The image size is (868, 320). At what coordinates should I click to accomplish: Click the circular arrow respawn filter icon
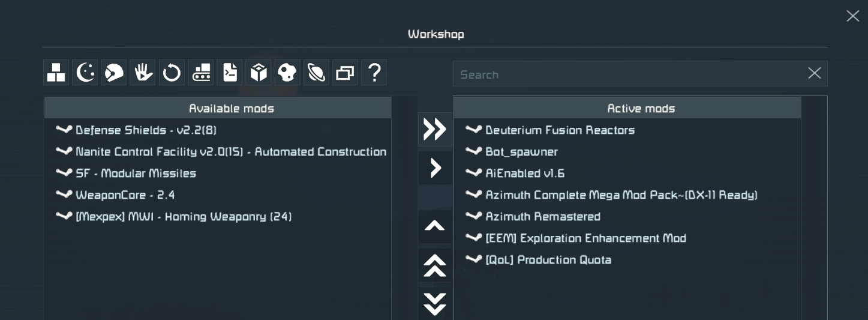point(172,73)
